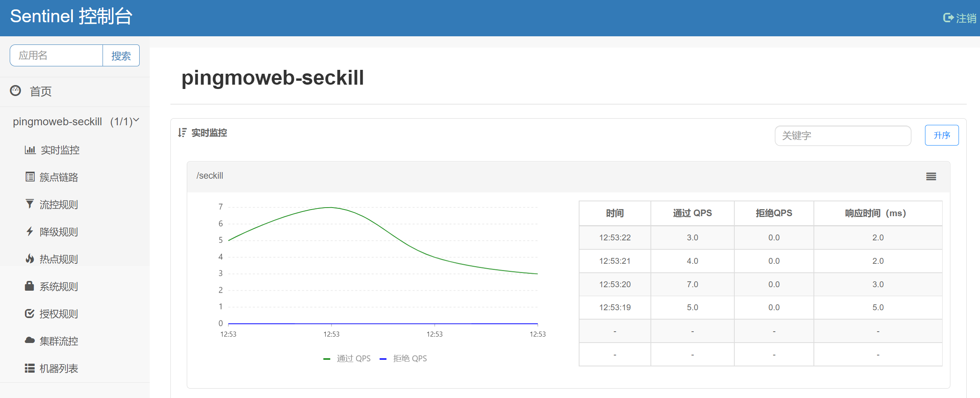Click the flame icon for 热点规则
This screenshot has width=980, height=398.
[30, 259]
